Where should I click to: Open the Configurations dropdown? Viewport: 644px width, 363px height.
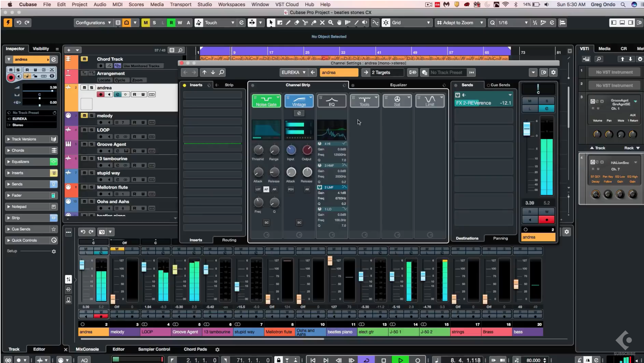tap(93, 23)
